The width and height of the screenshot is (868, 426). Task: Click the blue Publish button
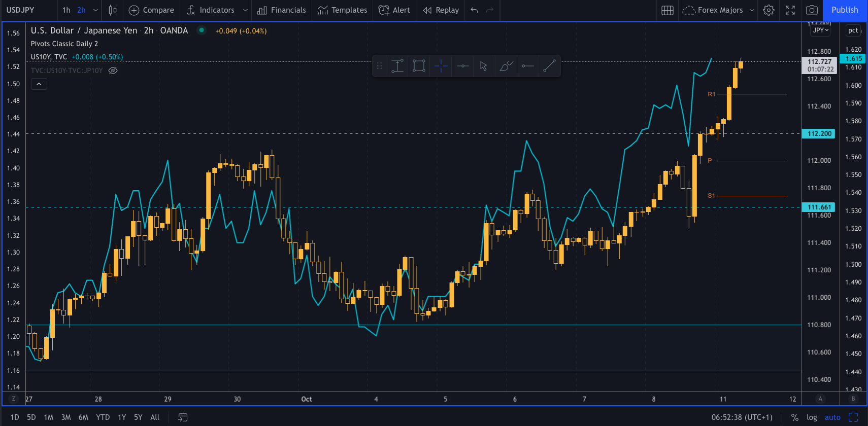[845, 10]
